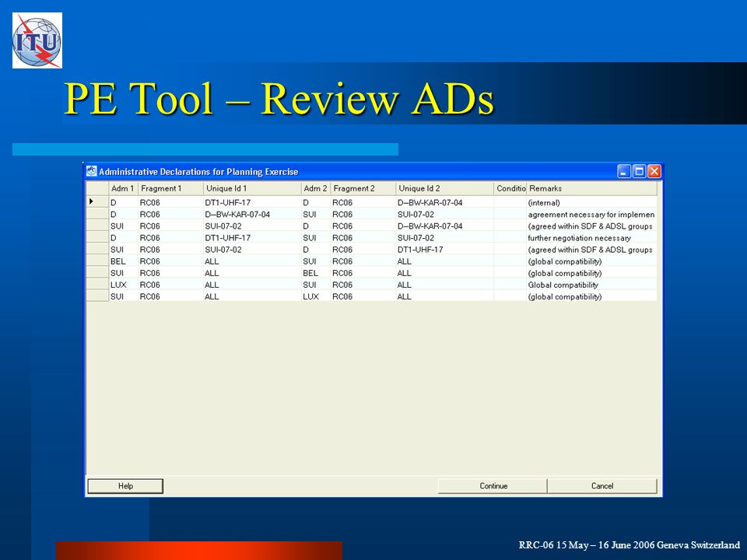This screenshot has width=747, height=560.
Task: Click the Fragment 2 column header
Action: [363, 188]
